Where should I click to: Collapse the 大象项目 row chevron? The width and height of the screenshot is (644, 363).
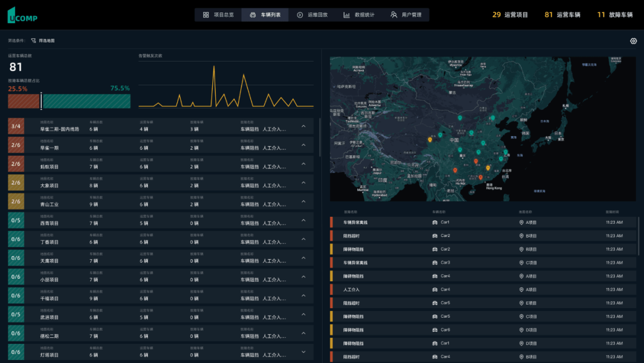304,183
